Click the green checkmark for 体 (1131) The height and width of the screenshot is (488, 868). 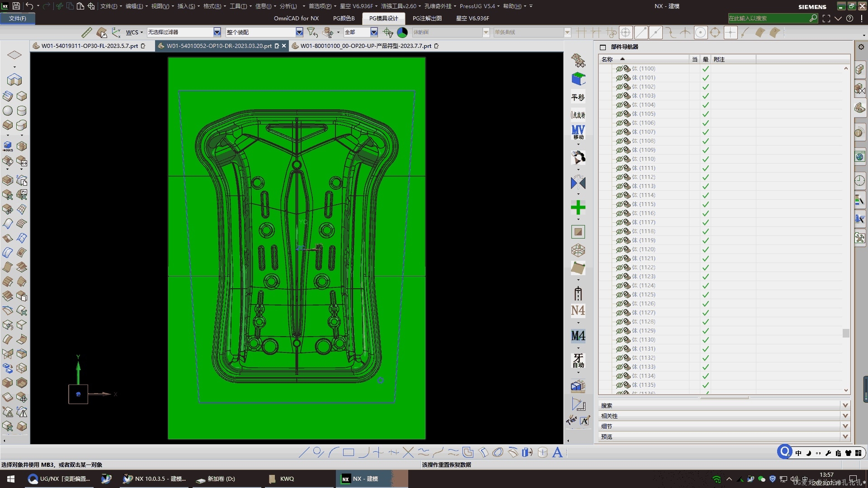[705, 349]
